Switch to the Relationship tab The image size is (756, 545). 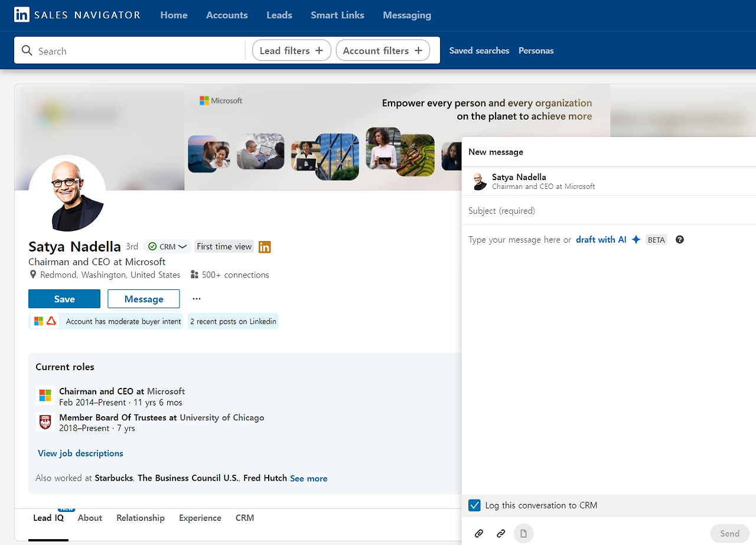click(x=141, y=518)
